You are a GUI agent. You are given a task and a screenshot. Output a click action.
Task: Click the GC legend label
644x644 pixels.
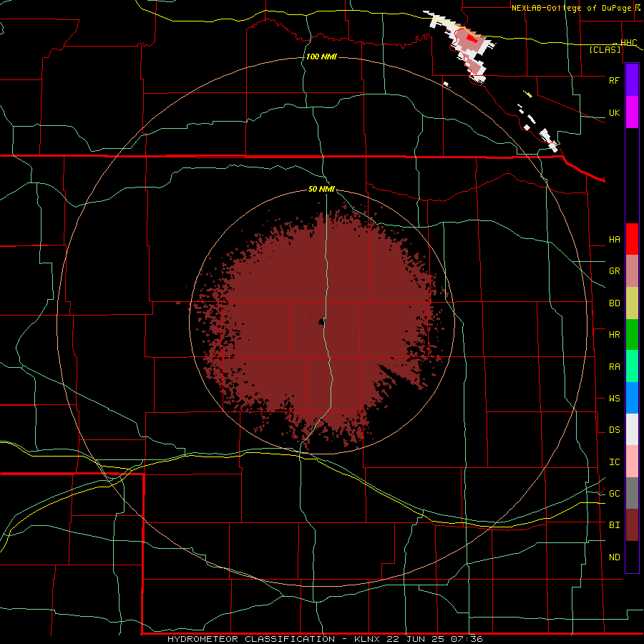pos(614,494)
